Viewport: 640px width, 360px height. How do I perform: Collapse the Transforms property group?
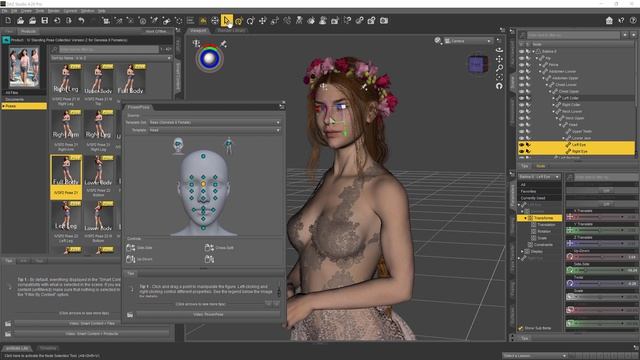tap(525, 218)
